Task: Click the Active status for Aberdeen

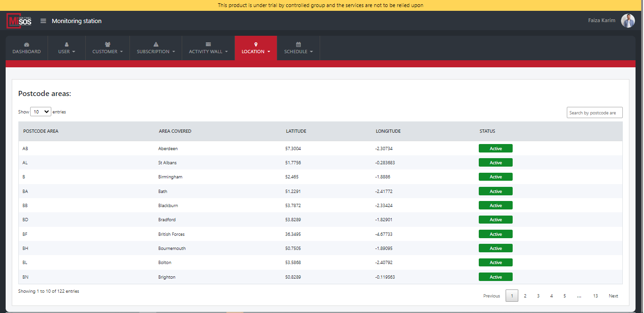Action: point(495,149)
